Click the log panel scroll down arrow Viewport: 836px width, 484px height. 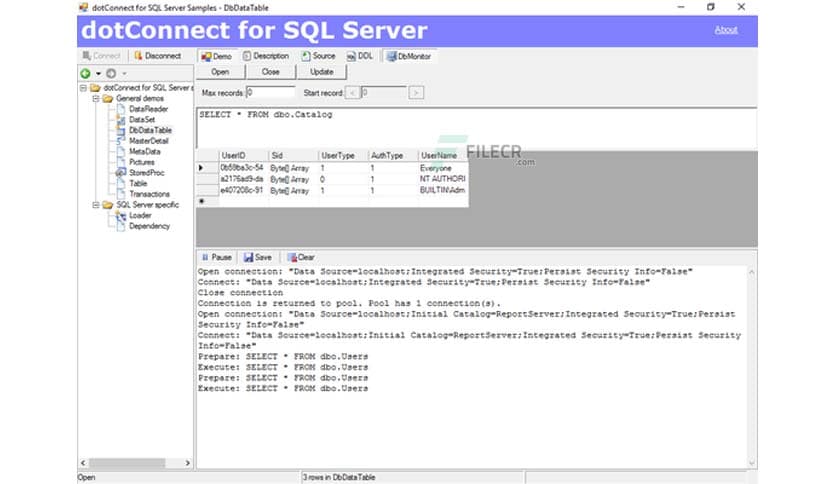tap(751, 463)
